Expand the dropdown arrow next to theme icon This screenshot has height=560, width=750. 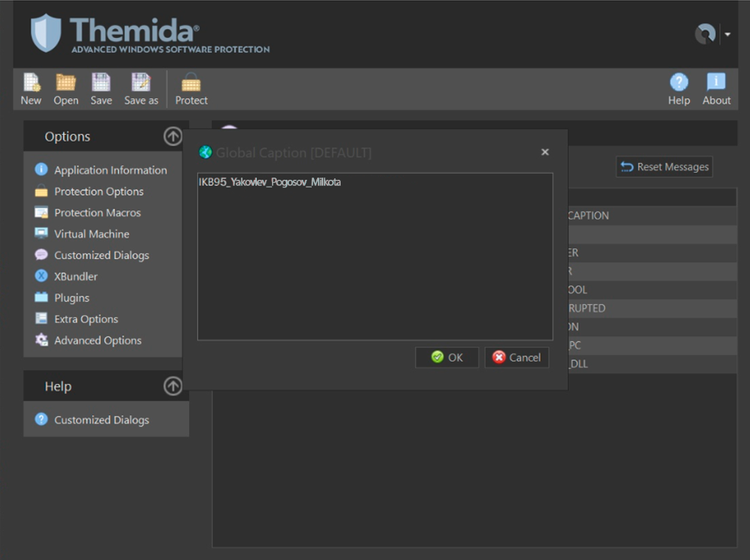click(728, 34)
